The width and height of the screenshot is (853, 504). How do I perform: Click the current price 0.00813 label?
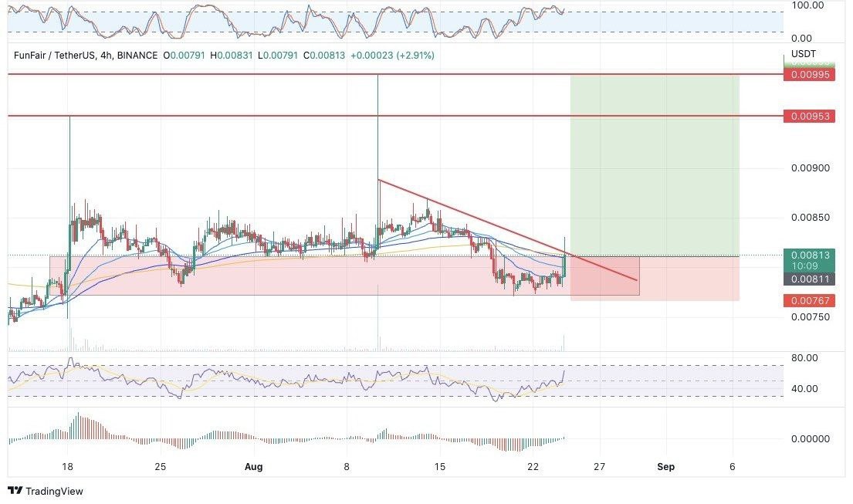pyautogui.click(x=809, y=255)
